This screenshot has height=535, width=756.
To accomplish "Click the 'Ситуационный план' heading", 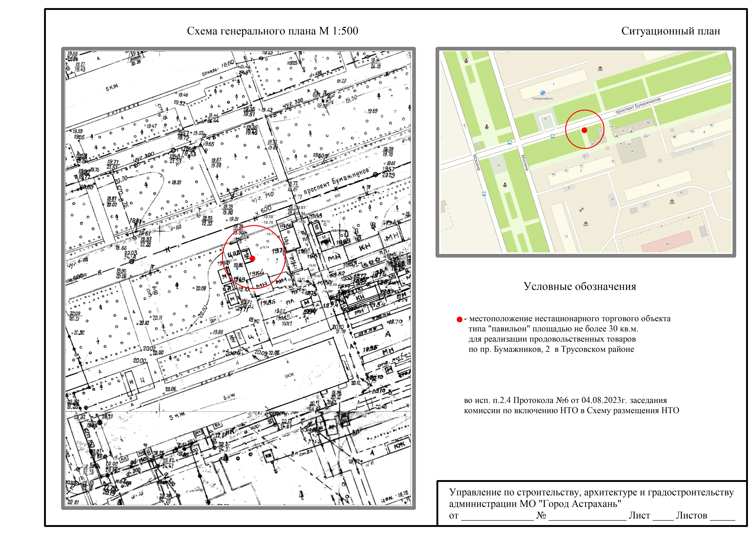I will (x=670, y=31).
